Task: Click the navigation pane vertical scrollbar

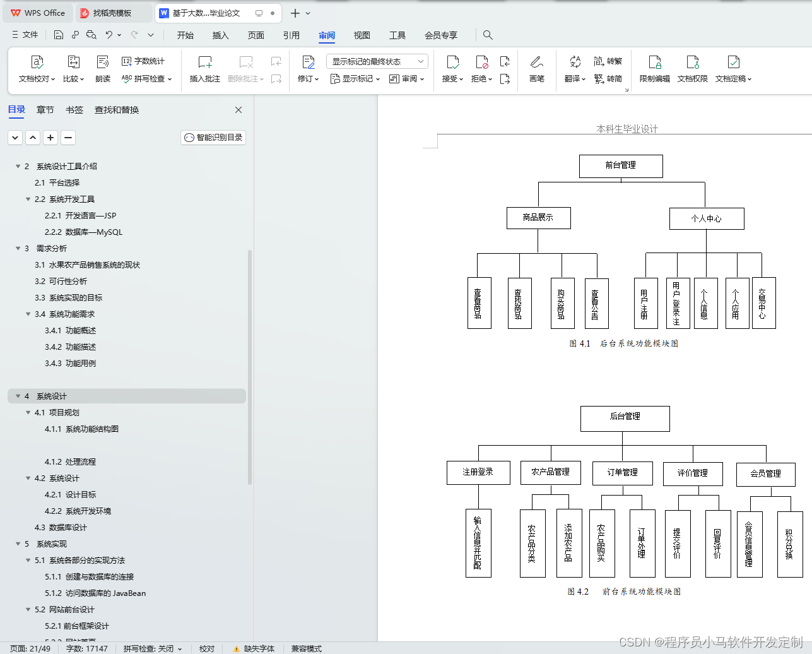Action: (250, 367)
